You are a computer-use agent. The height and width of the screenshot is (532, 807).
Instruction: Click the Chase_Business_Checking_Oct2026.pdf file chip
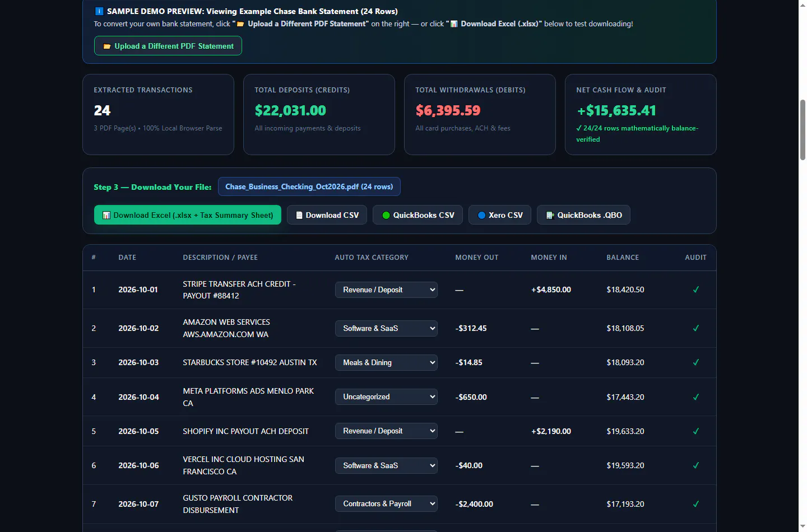[x=309, y=186]
